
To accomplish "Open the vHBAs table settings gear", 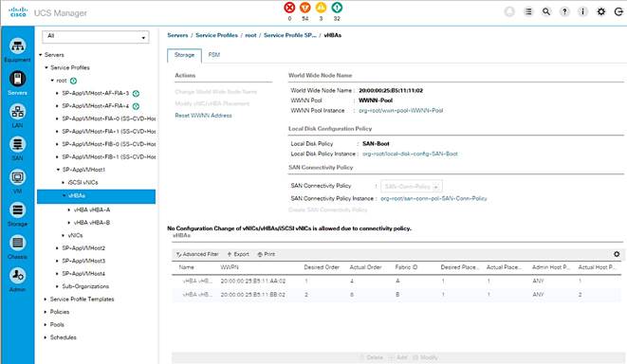I will point(617,254).
